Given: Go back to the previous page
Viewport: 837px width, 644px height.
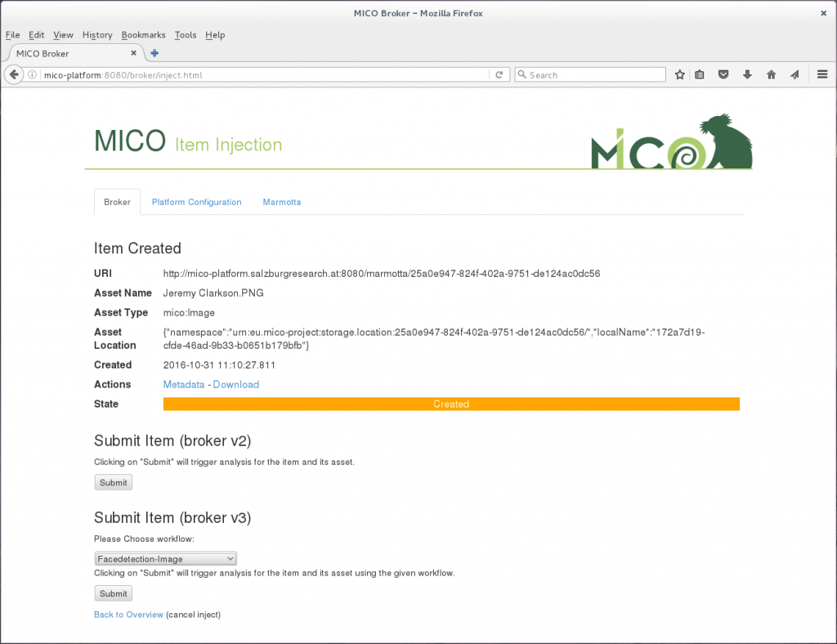Looking at the screenshot, I should pos(13,74).
